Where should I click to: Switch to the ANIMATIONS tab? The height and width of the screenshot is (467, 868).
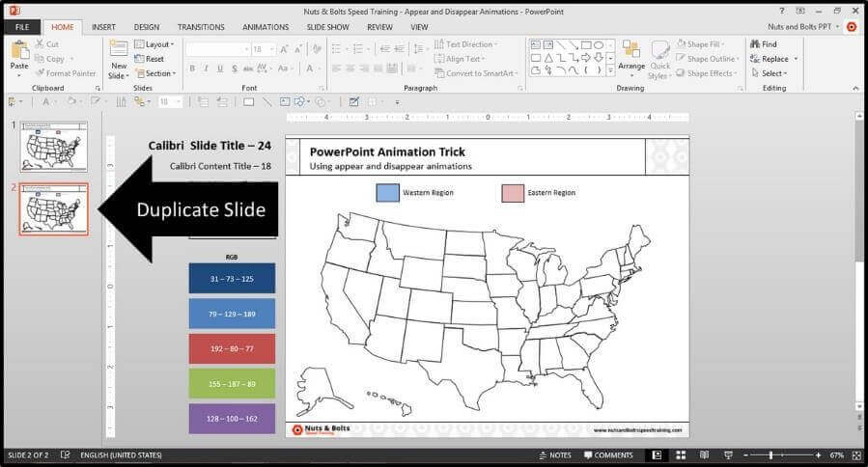266,27
